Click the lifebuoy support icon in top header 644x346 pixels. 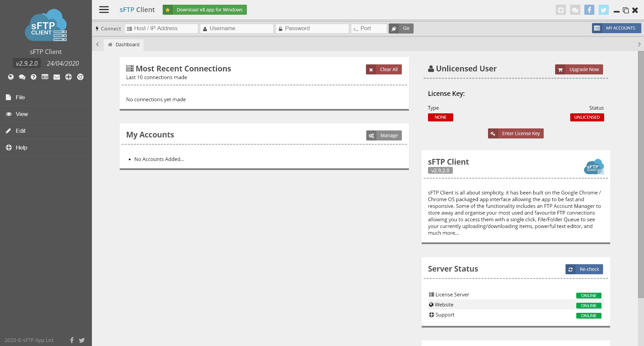[x=560, y=10]
